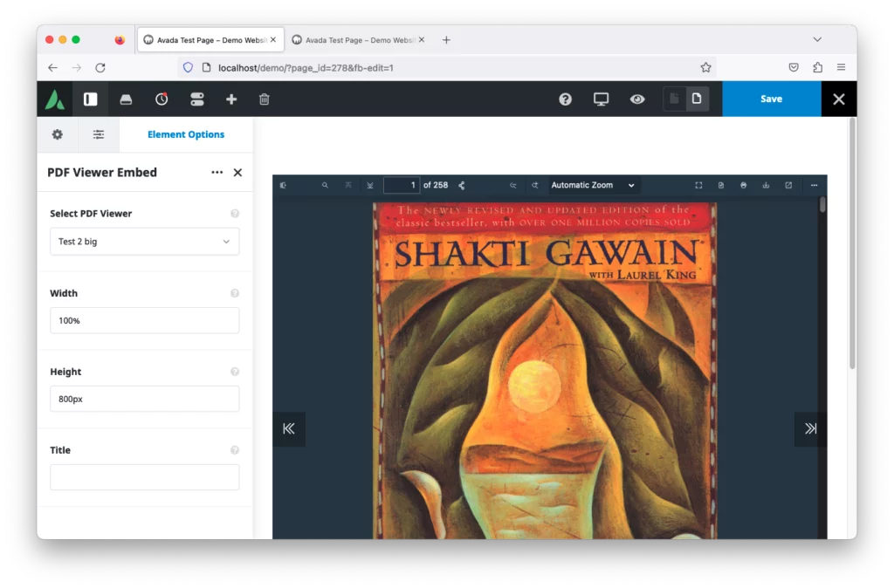Close the PDF Viewer Embed panel
The image size is (894, 588).
(237, 172)
